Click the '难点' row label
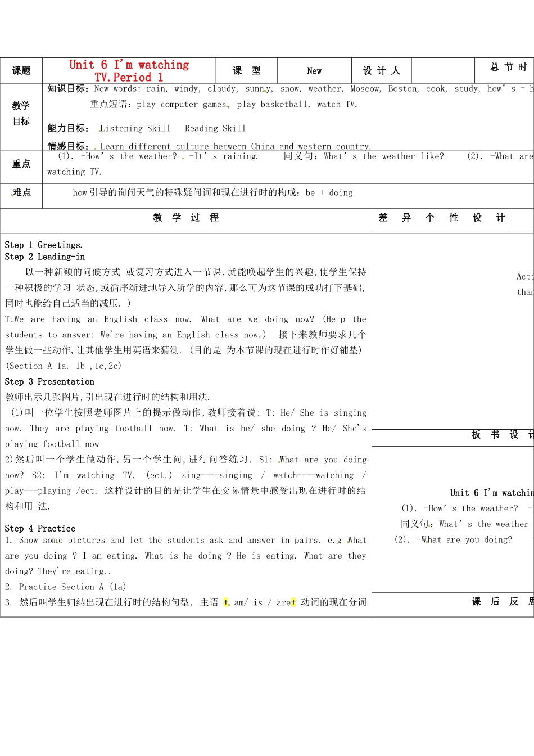Screen dimensions: 534x756 coord(21,192)
